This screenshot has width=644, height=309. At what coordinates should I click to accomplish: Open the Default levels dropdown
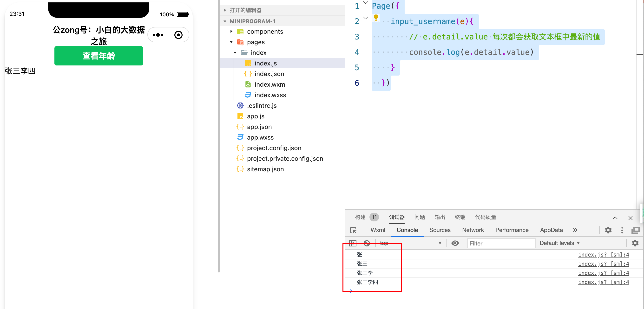point(560,243)
